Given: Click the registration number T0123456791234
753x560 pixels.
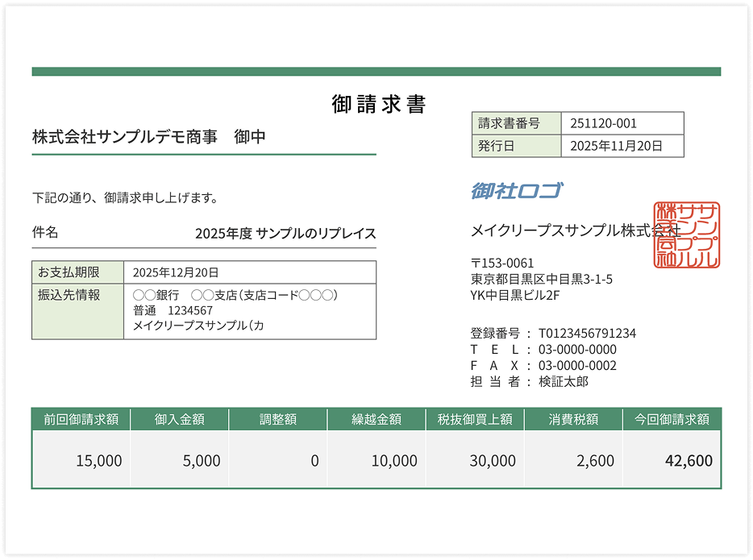Looking at the screenshot, I should [x=587, y=334].
